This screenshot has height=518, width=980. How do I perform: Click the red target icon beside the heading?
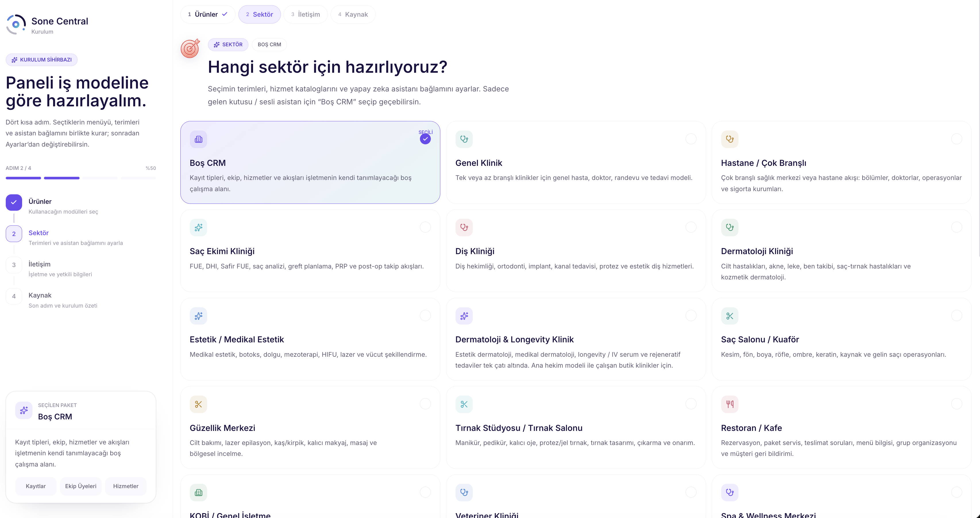190,48
